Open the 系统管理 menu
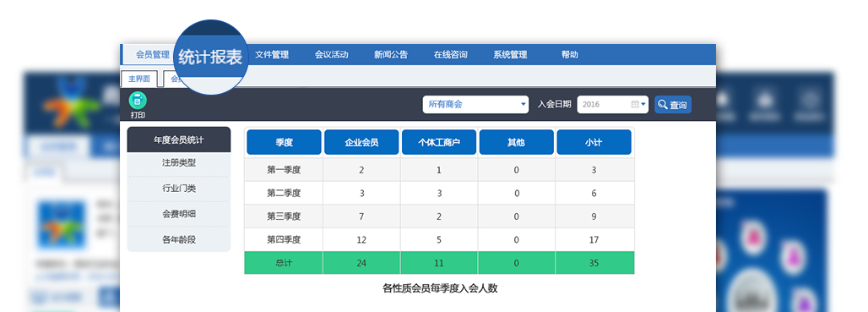The height and width of the screenshot is (312, 868). pos(510,54)
